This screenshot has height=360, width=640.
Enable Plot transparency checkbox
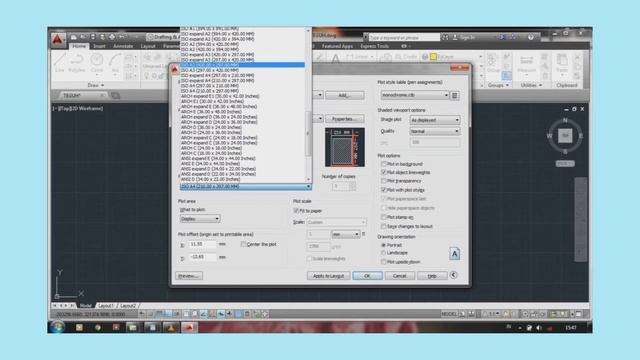point(384,181)
